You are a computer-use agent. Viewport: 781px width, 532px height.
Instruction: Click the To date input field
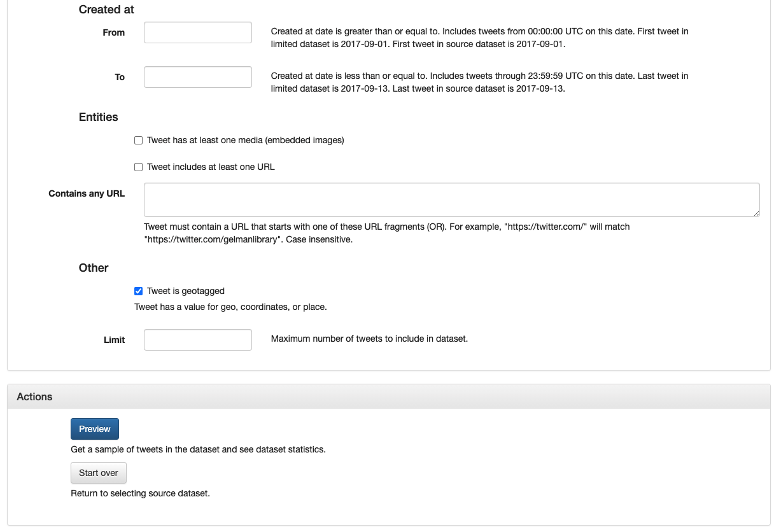pyautogui.click(x=197, y=77)
